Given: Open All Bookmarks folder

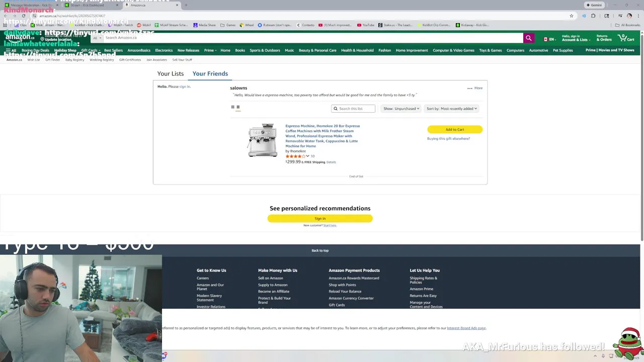Looking at the screenshot, I should [627, 25].
